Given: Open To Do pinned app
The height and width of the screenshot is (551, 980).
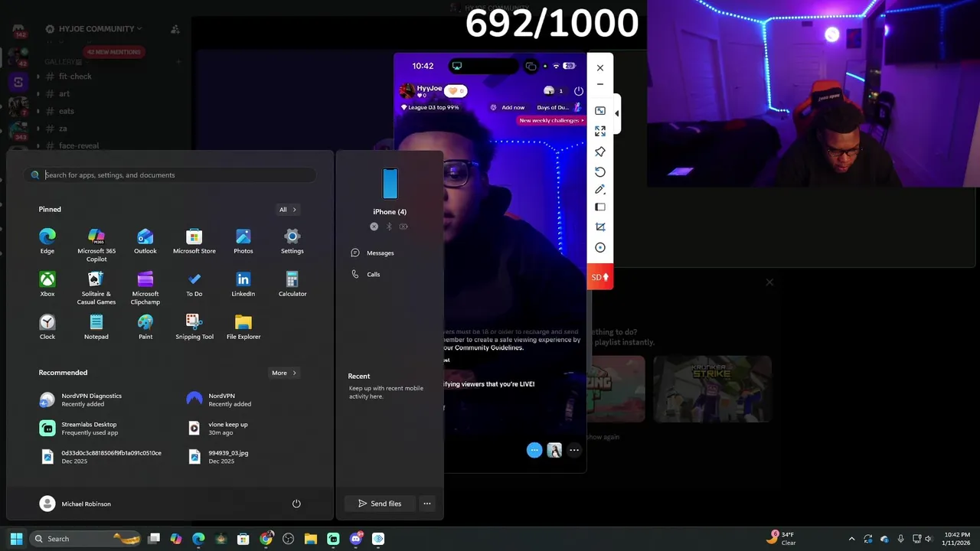Looking at the screenshot, I should (x=194, y=283).
